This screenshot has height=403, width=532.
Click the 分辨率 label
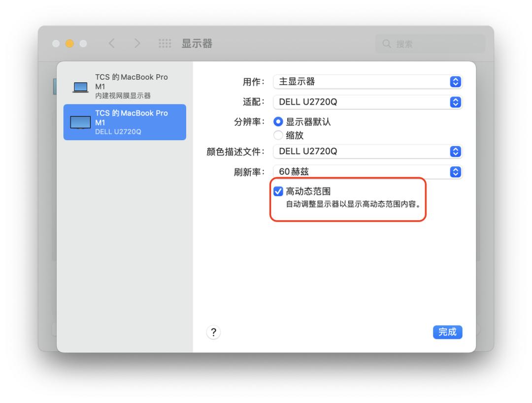coord(249,122)
